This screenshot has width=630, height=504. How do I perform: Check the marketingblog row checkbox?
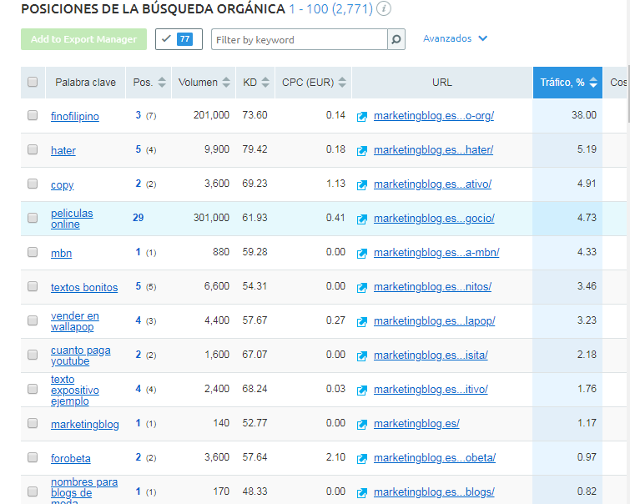click(33, 423)
